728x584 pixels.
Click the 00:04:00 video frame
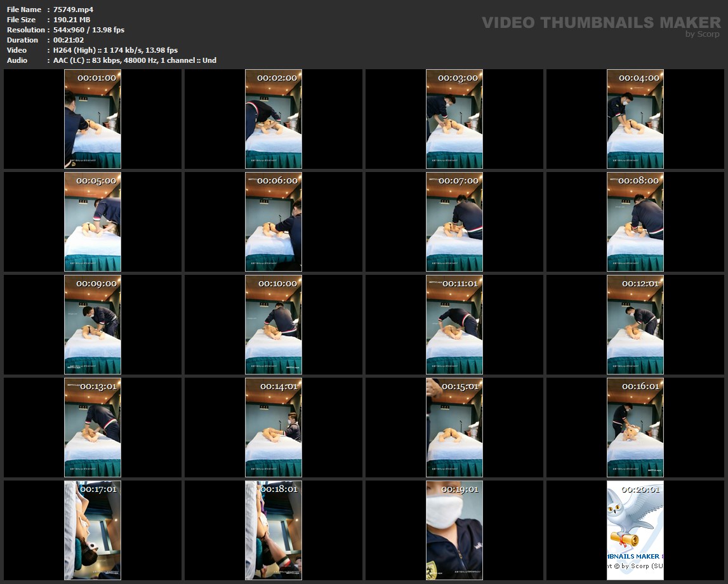635,119
